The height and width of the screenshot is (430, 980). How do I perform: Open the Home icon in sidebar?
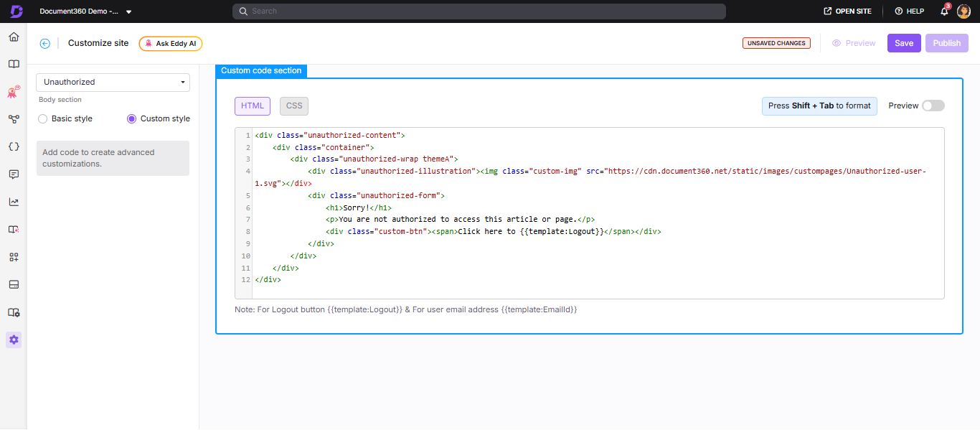point(14,37)
